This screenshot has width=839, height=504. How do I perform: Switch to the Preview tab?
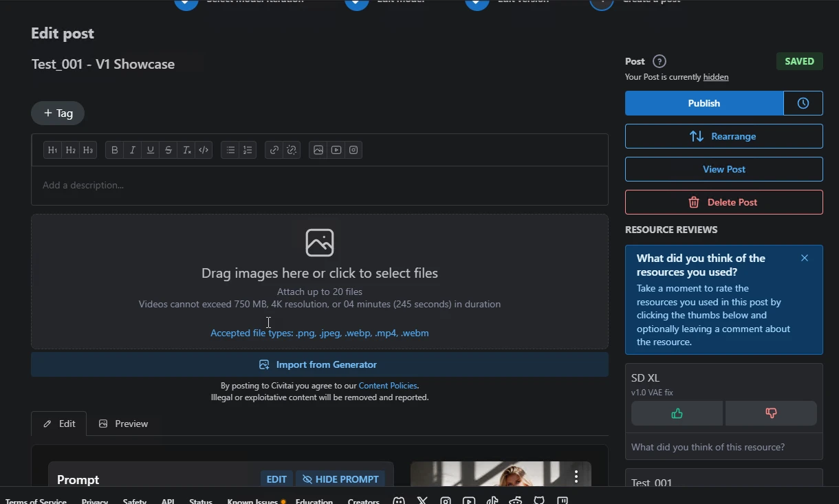(x=124, y=424)
